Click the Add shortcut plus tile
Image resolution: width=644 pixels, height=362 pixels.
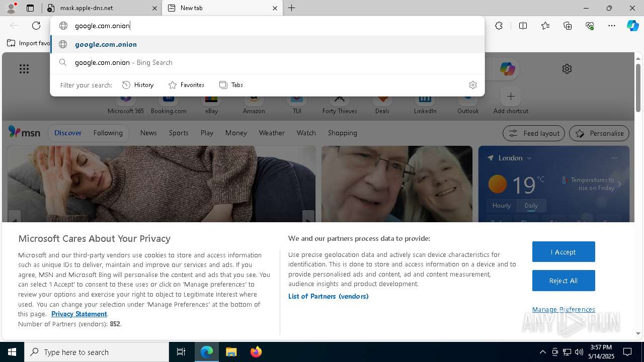[511, 101]
